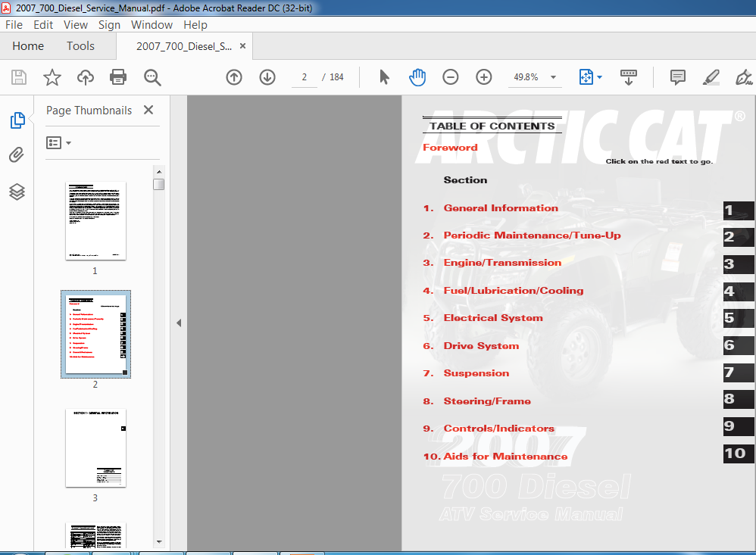Image resolution: width=756 pixels, height=555 pixels.
Task: Click the 49.8% zoom value field
Action: pos(526,77)
